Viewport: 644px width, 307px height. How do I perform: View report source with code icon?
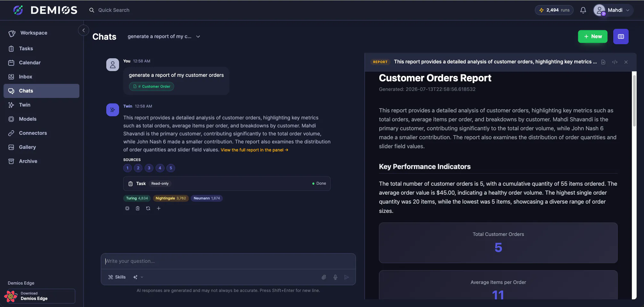coord(615,62)
